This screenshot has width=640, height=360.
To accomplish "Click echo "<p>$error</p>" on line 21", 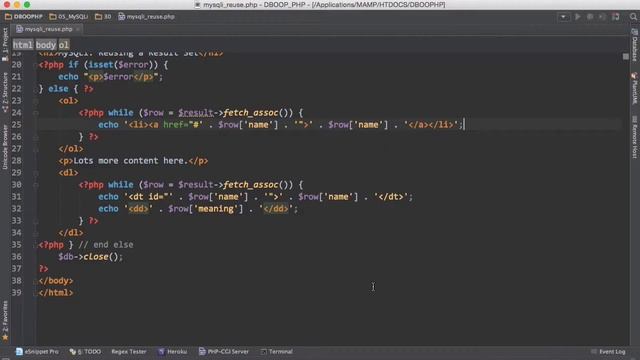I will pyautogui.click(x=110, y=76).
